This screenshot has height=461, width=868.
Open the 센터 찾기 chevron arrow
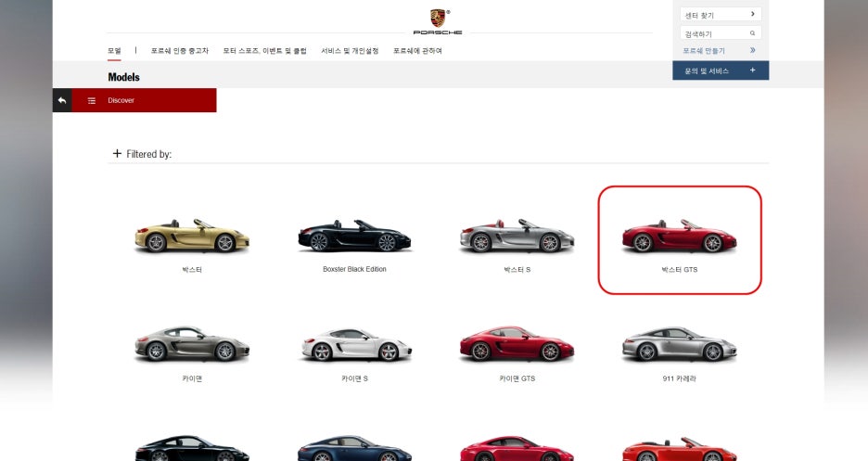coord(752,14)
